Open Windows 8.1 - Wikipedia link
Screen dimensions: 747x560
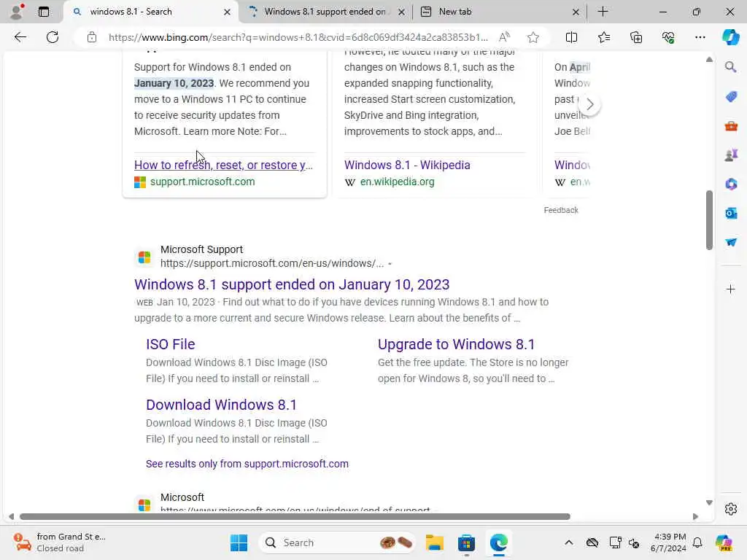[x=407, y=165]
